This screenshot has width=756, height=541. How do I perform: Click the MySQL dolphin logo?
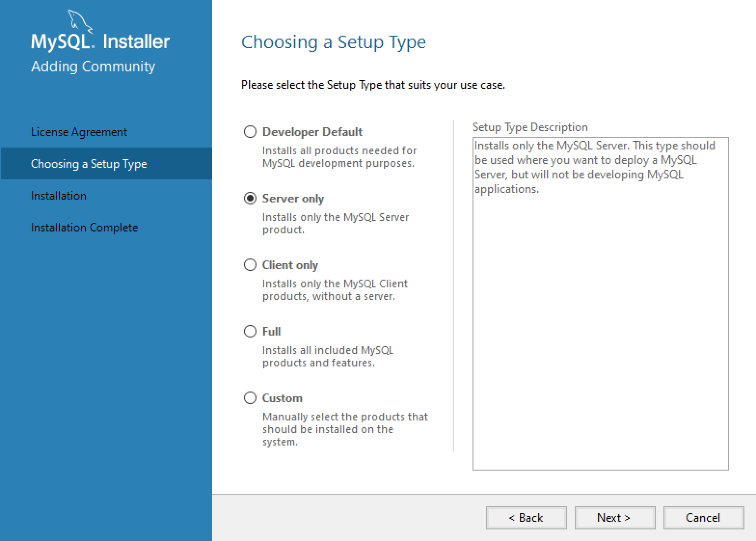click(x=78, y=22)
